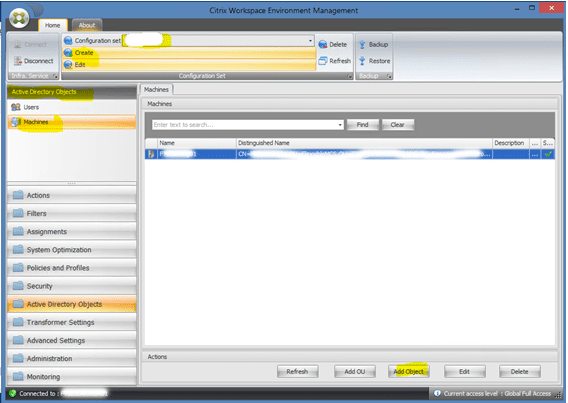Open Active Directory Objects section button
This screenshot has width=568, height=403.
point(72,304)
